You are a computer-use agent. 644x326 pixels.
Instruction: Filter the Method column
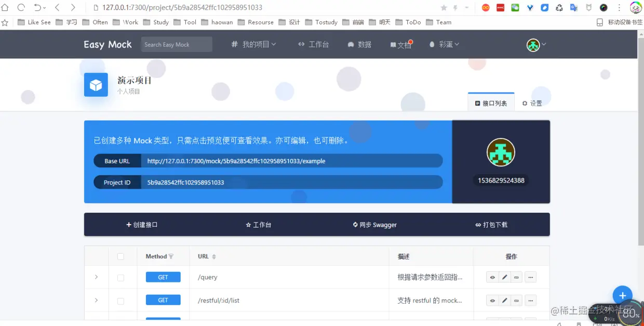[171, 256]
